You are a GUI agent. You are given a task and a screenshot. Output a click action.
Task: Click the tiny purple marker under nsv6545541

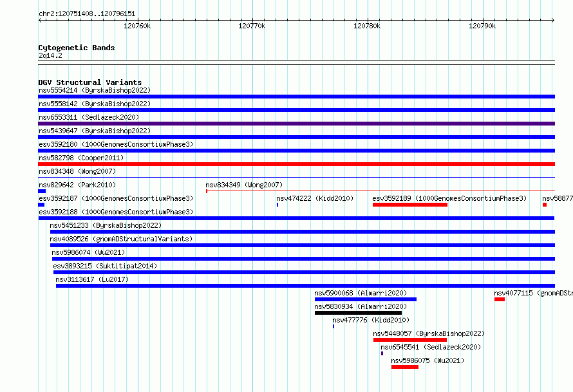382,353
